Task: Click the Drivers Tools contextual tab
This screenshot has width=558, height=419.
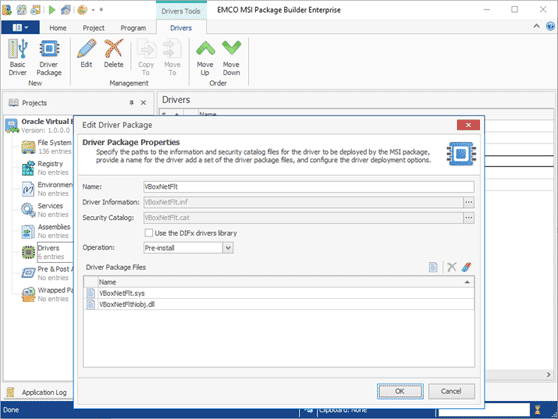Action: click(x=181, y=11)
